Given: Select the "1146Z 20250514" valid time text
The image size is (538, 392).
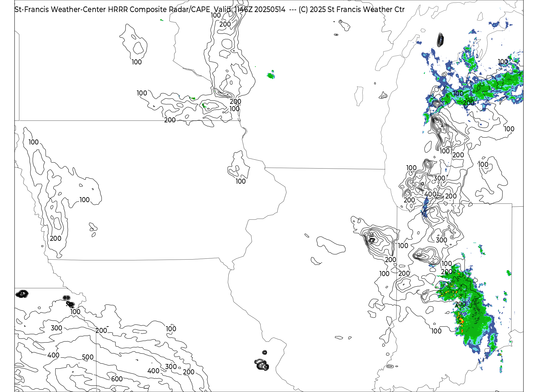Looking at the screenshot, I should [260, 10].
